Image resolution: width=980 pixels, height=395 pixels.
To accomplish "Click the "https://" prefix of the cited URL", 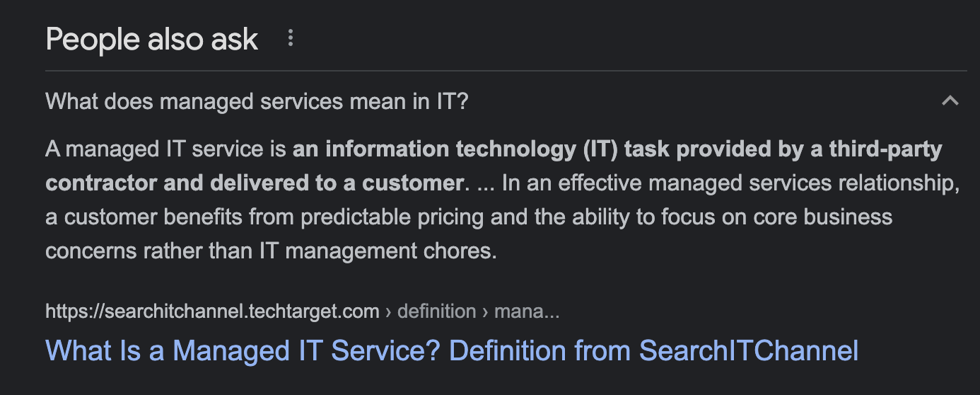I will [x=74, y=311].
